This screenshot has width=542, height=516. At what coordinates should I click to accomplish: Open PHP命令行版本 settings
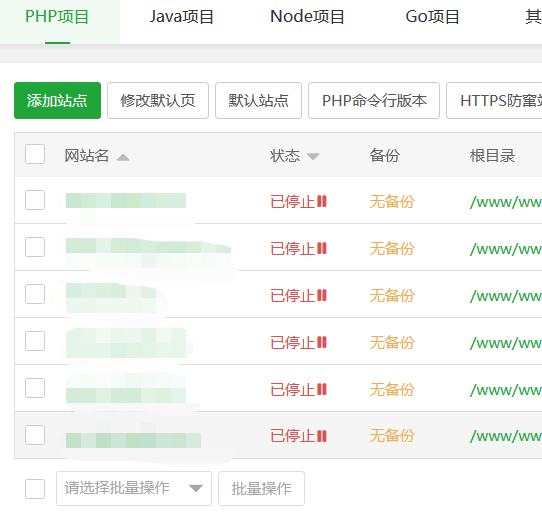point(374,101)
